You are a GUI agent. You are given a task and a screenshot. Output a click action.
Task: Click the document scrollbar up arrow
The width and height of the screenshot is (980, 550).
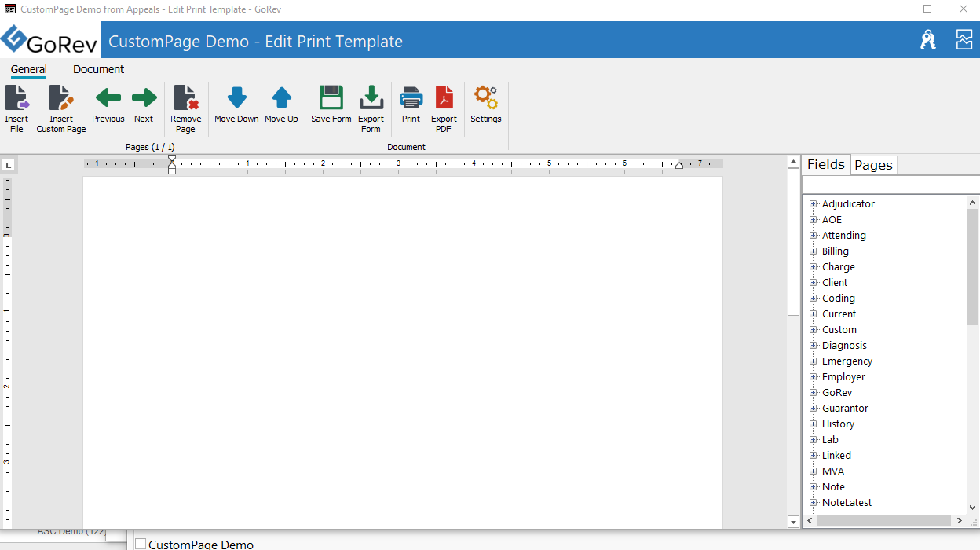tap(793, 162)
